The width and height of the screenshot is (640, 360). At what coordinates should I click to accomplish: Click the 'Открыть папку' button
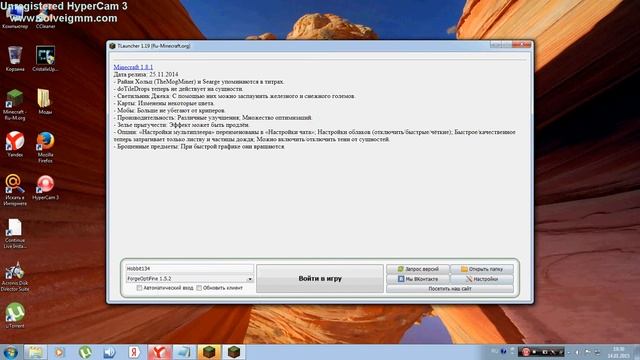(x=482, y=269)
